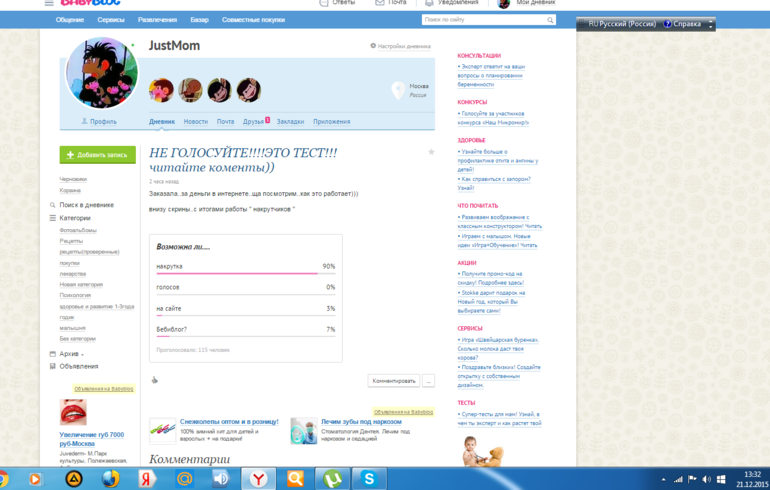Launch Firefox from the taskbar

click(x=110, y=478)
